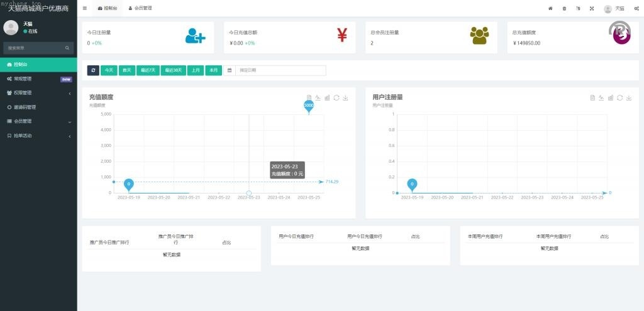Switch 用户注册量 chart to line type
Screen dimensions: 644x311
click(602, 97)
